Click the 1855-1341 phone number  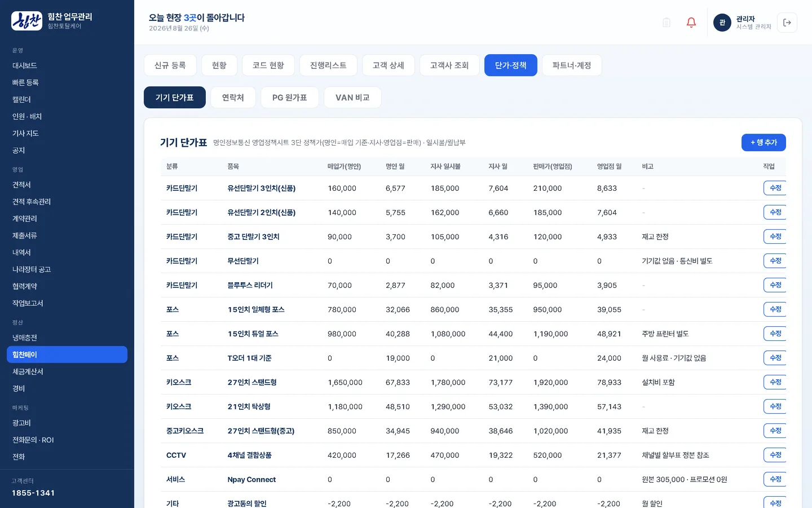pos(33,493)
